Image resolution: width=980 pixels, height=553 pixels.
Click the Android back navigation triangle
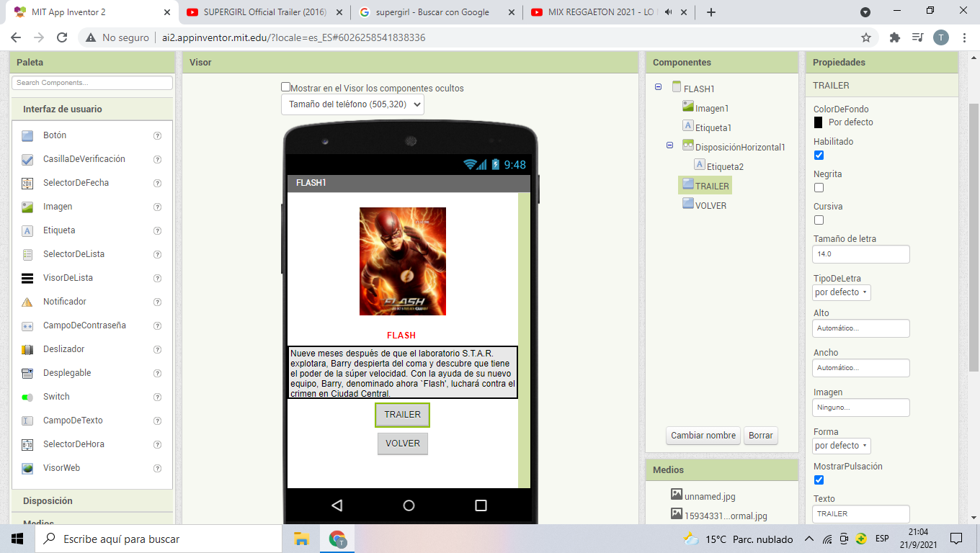(337, 505)
